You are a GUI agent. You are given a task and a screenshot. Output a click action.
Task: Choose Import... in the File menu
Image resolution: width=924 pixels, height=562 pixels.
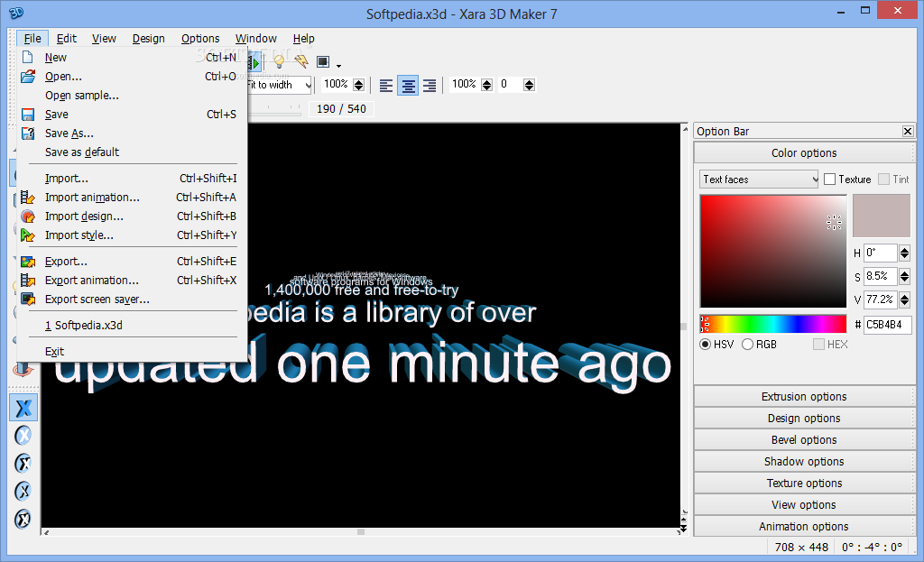(128, 178)
